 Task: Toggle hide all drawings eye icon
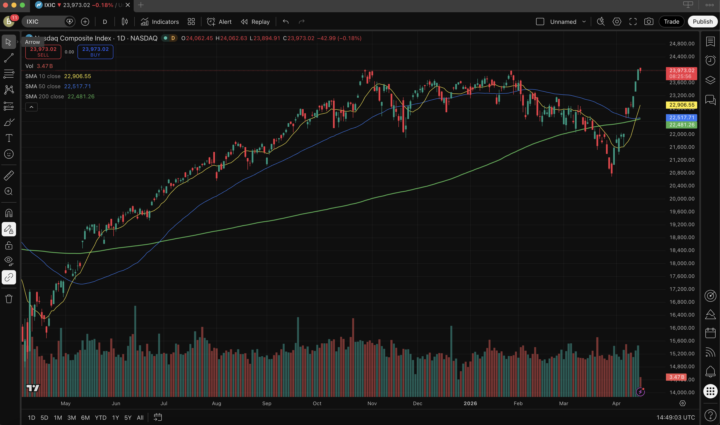(x=9, y=261)
